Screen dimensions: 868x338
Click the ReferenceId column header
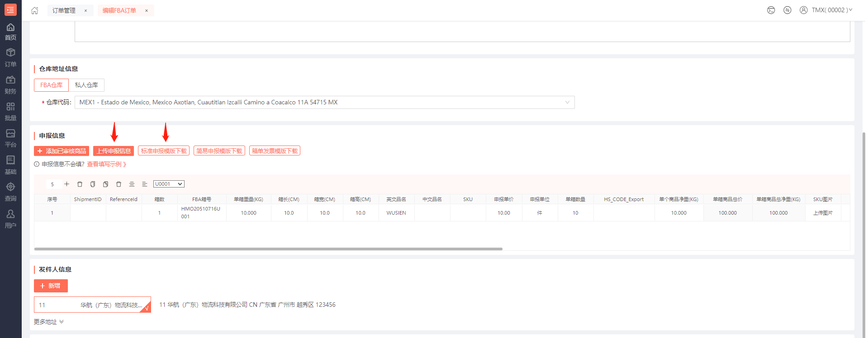[x=123, y=199]
